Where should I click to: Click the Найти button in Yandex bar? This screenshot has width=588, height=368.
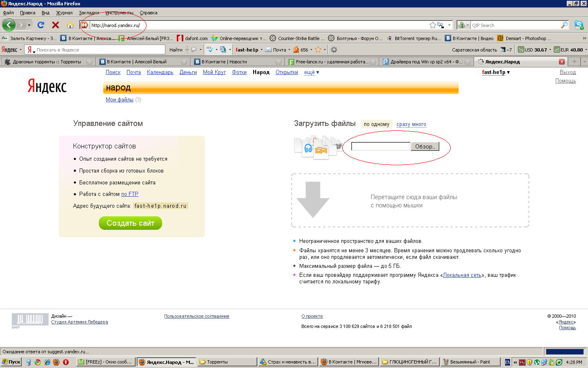coord(176,49)
